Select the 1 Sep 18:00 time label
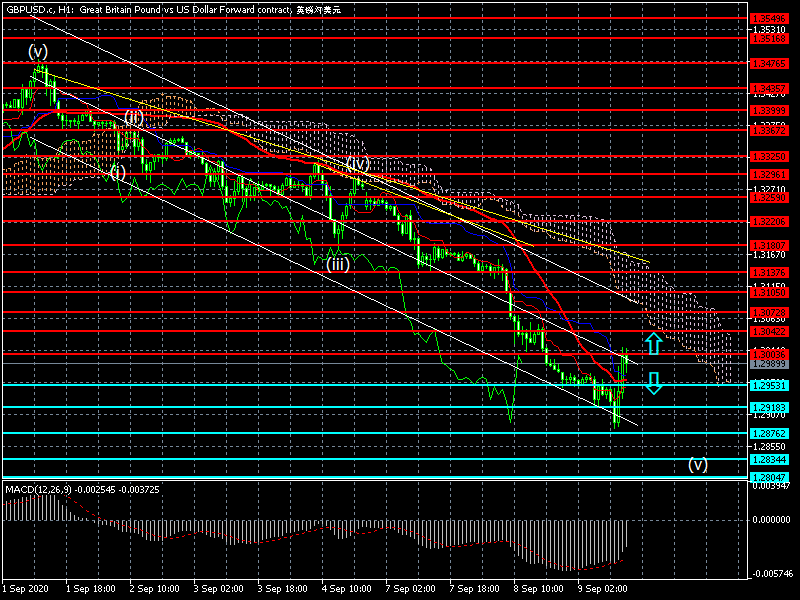The image size is (800, 600). click(91, 588)
